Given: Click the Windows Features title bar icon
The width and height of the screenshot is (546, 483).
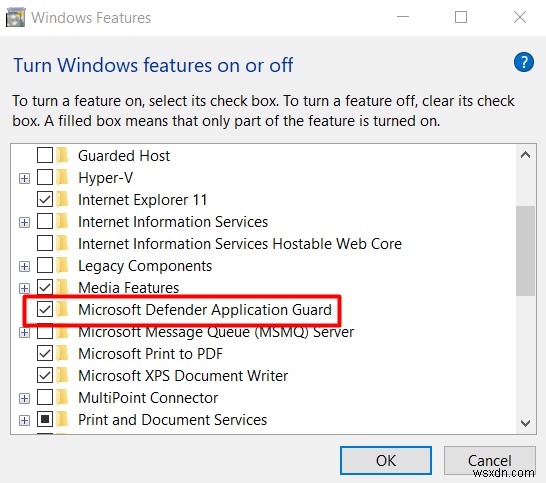Looking at the screenshot, I should pyautogui.click(x=16, y=17).
